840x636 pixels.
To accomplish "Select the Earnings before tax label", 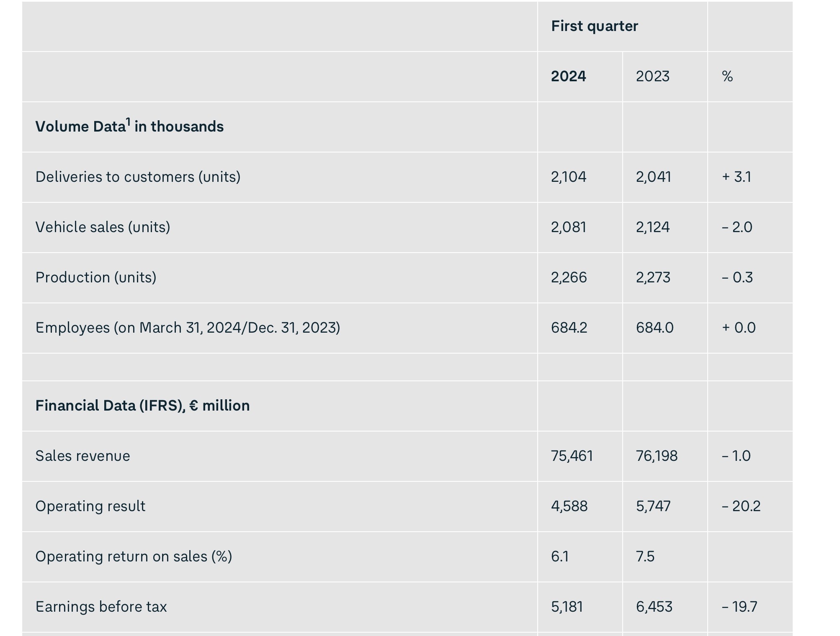I will [101, 607].
